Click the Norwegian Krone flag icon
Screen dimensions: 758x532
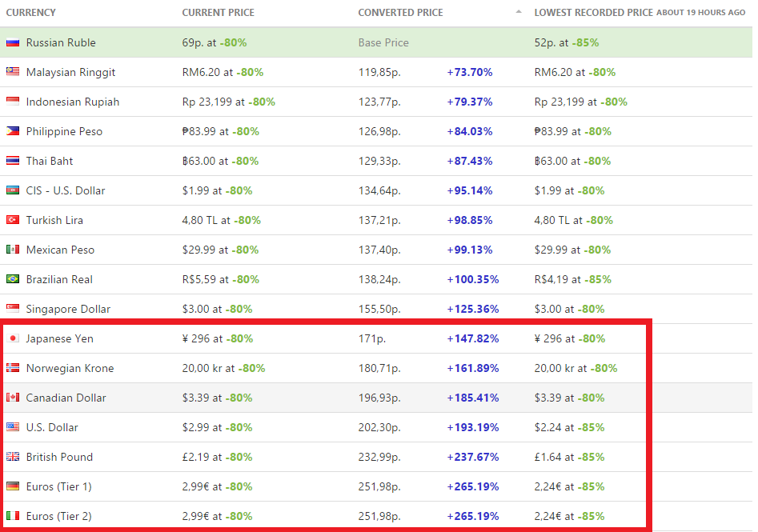click(12, 368)
